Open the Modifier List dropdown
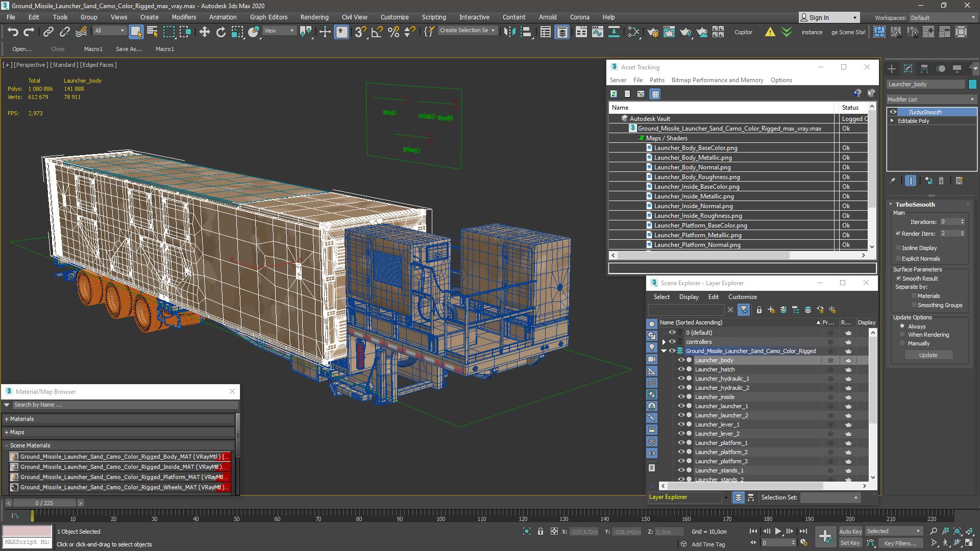980x551 pixels. pyautogui.click(x=932, y=99)
